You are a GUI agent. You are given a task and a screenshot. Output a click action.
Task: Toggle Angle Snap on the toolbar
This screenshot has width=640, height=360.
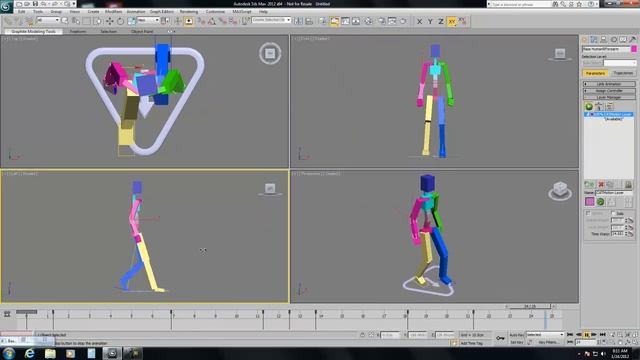tap(212, 21)
